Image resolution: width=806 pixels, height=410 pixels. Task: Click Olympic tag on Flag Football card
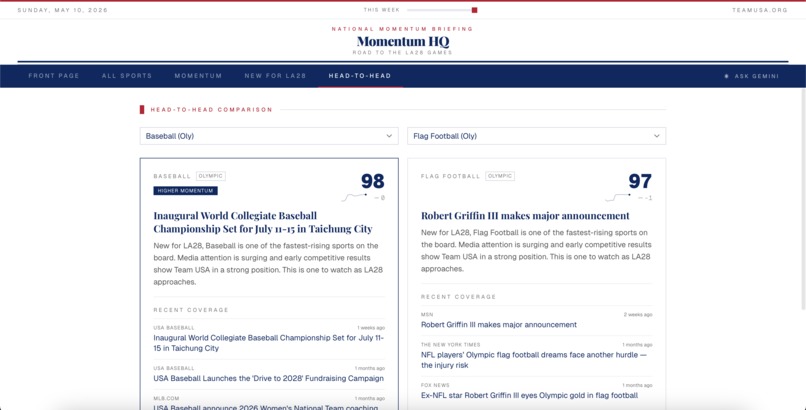(x=500, y=176)
